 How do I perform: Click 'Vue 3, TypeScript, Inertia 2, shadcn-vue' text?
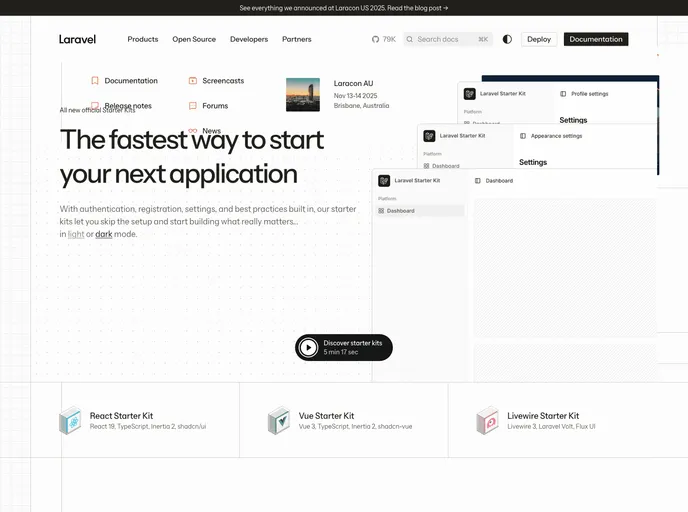point(355,426)
